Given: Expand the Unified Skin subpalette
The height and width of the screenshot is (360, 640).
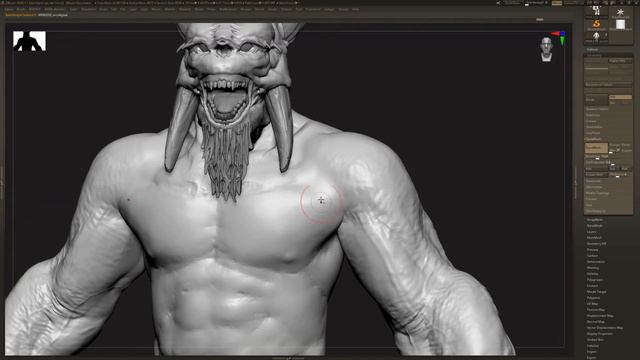Looking at the screenshot, I should pyautogui.click(x=595, y=340).
